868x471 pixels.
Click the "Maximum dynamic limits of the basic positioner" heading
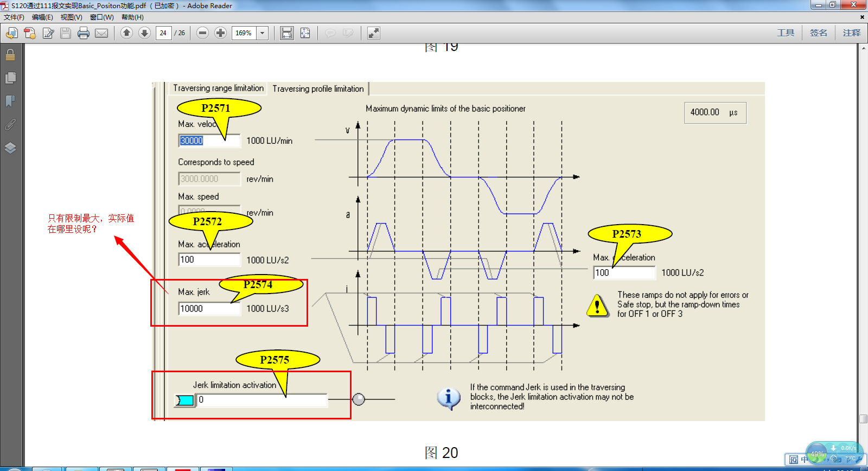point(445,109)
